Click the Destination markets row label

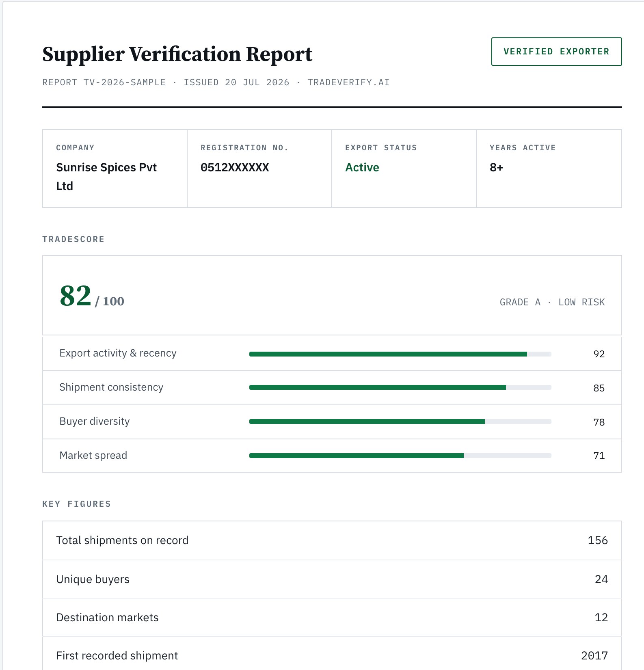tap(107, 618)
